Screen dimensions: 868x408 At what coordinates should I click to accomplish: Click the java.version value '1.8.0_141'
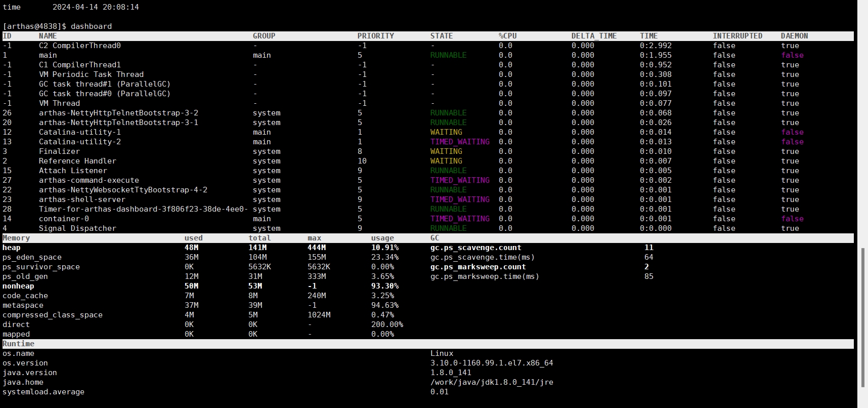451,373
